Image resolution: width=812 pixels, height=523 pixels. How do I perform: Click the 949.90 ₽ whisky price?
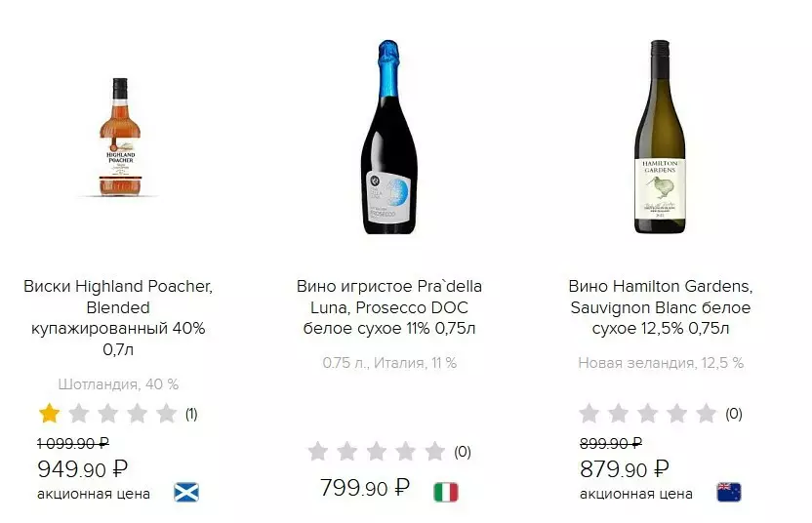(82, 469)
